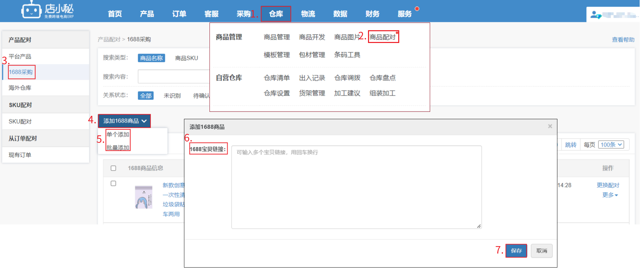Open the 100条 per-page dropdown

(x=611, y=145)
